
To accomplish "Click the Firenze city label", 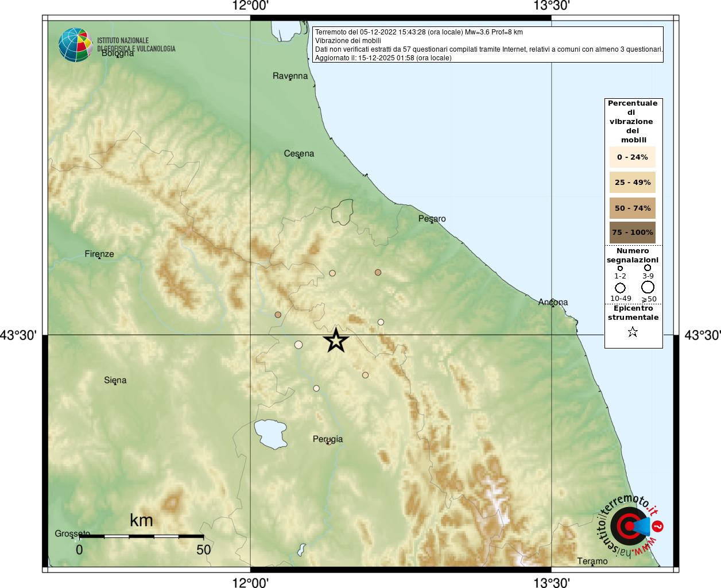I will [99, 254].
